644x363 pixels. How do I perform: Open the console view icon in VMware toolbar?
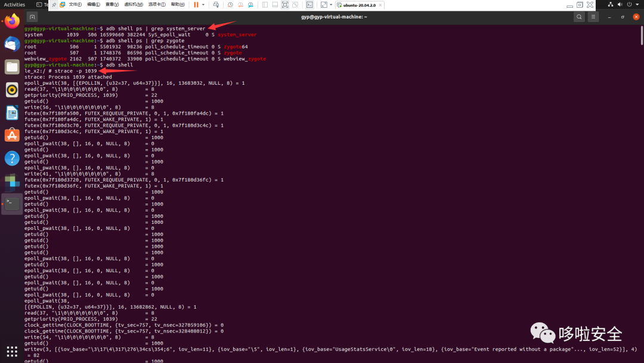[x=309, y=5]
